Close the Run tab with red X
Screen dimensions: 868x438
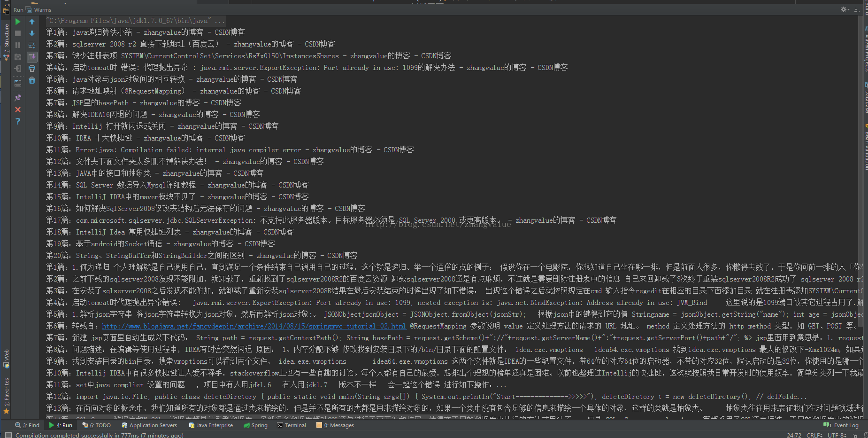click(18, 109)
